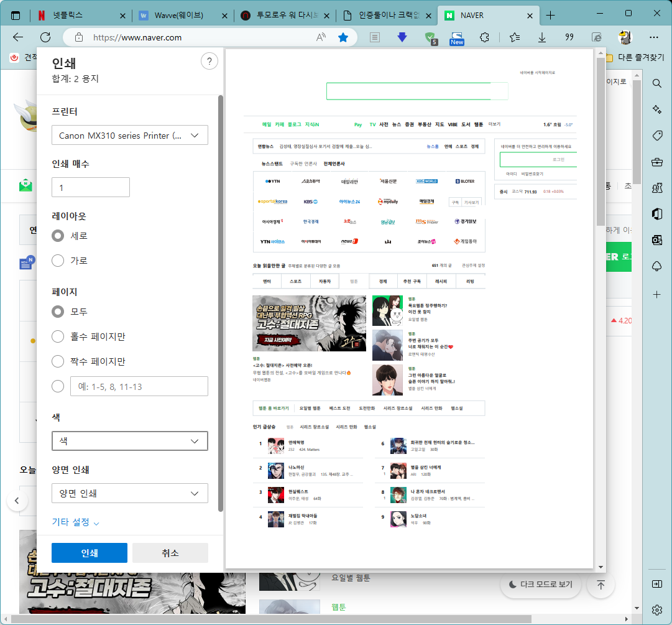Open the read aloud icon in address bar
Viewport: 672px width, 625px height.
click(x=321, y=37)
